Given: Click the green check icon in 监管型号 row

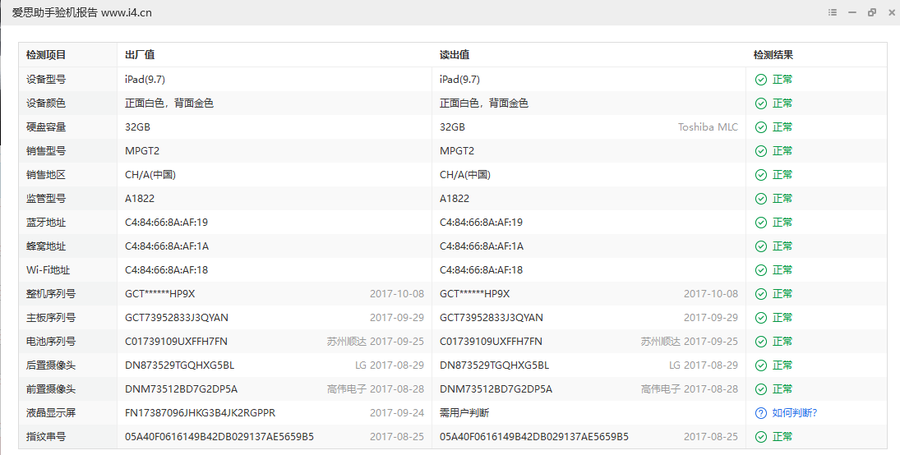Looking at the screenshot, I should click(x=761, y=199).
